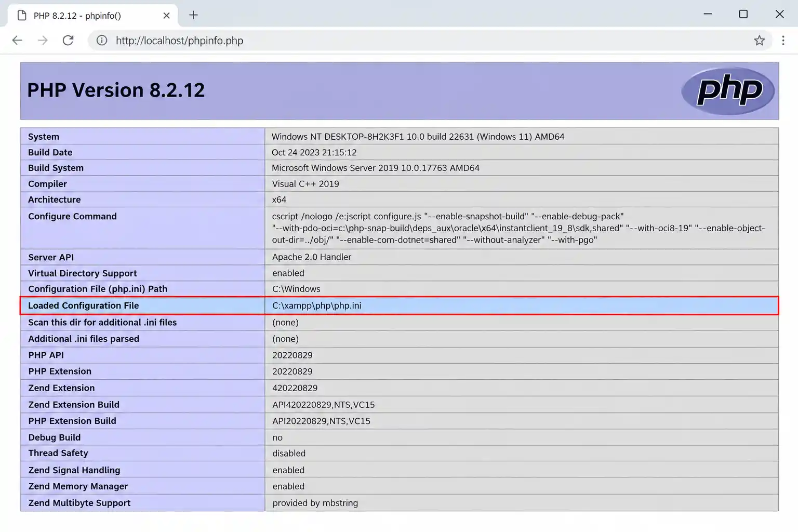798x532 pixels.
Task: Click the 'Zend Signal Handling' label
Action: click(74, 470)
